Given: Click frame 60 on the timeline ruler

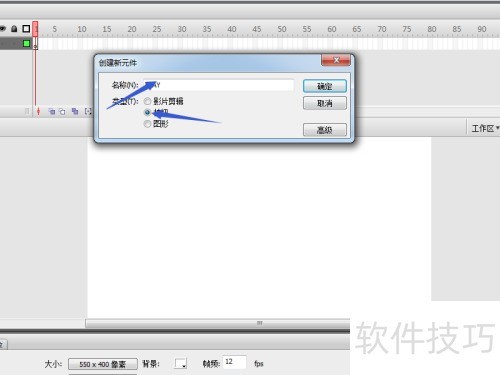Looking at the screenshot, I should point(332,29).
